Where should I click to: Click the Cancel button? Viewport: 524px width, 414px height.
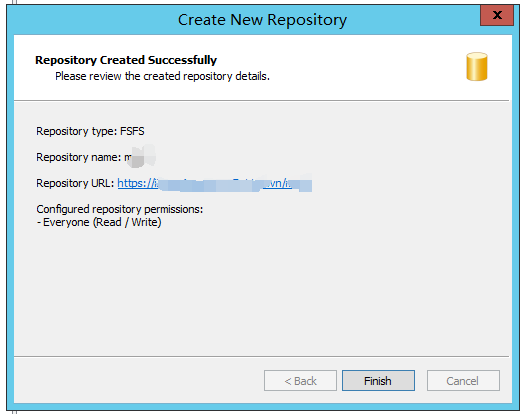click(x=463, y=381)
